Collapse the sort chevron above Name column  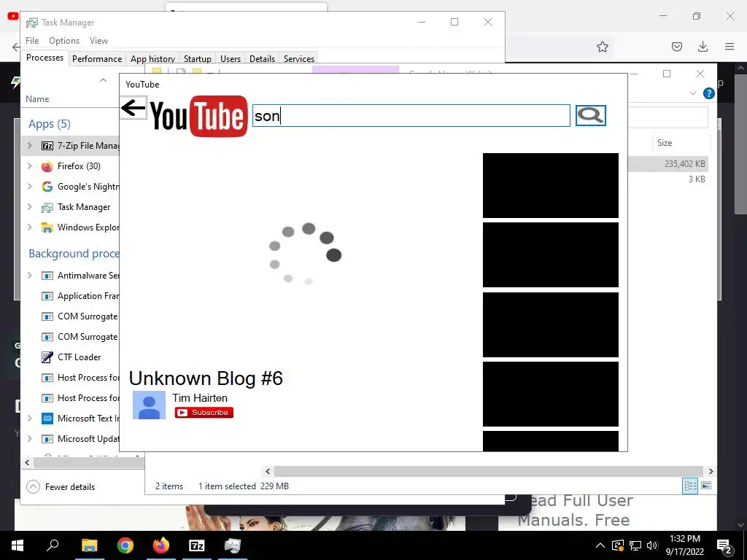point(103,80)
